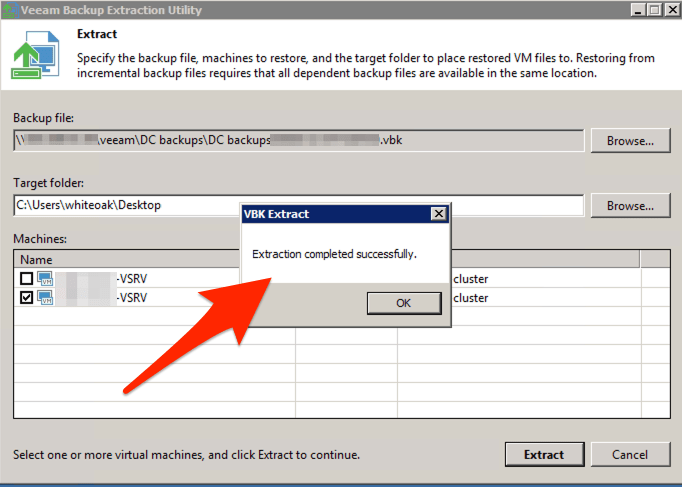
Task: Check the unchecked first -VSRV machine
Action: tap(27, 278)
